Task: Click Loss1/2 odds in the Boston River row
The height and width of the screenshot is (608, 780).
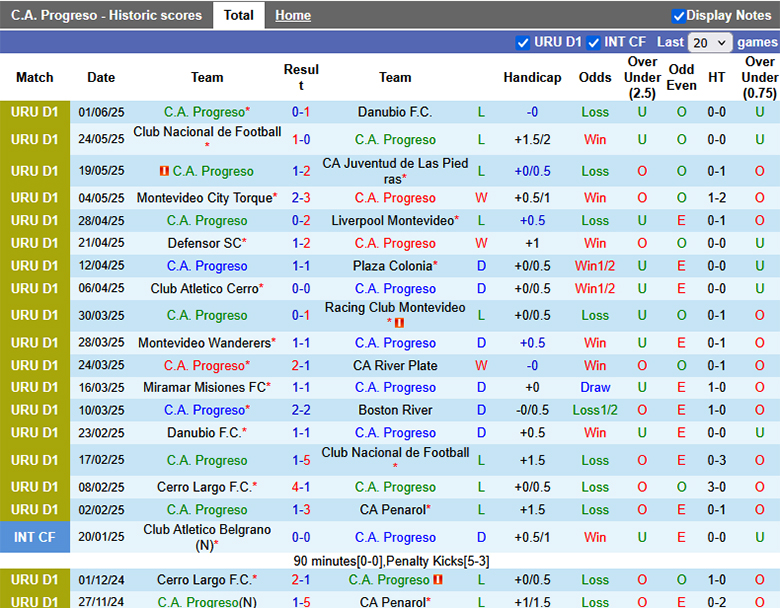Action: pos(595,410)
